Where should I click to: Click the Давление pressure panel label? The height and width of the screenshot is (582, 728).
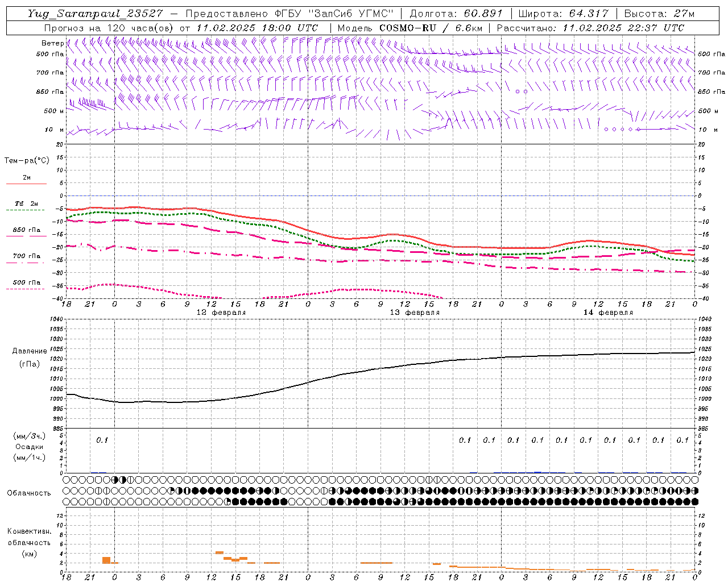tap(30, 351)
